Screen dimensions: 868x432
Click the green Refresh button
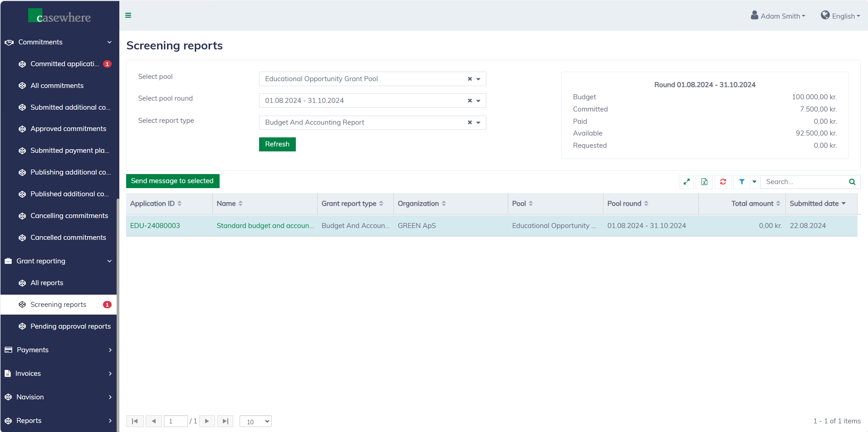click(277, 144)
